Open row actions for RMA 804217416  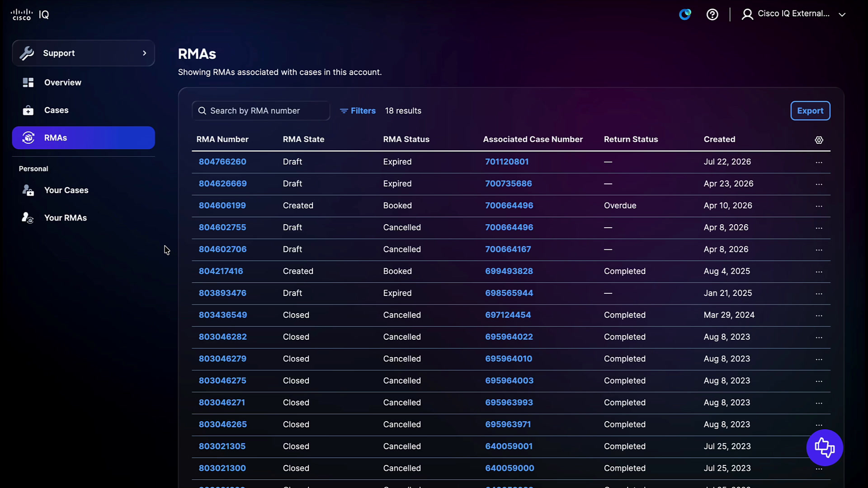click(819, 272)
